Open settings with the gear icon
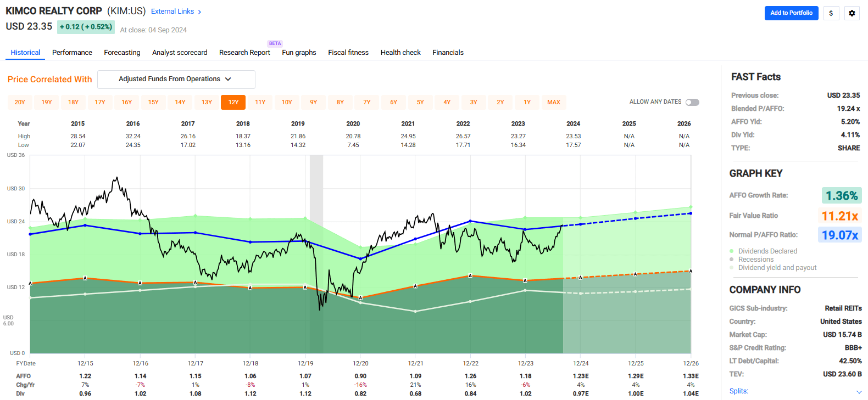The width and height of the screenshot is (868, 400). tap(852, 13)
